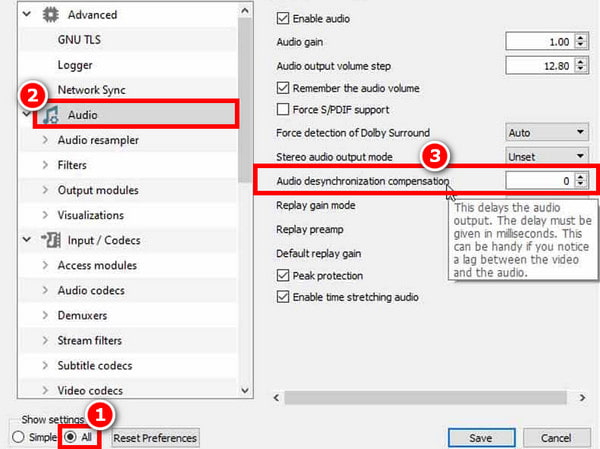The height and width of the screenshot is (449, 600).
Task: Expand the Subtitle codecs node
Action: pyautogui.click(x=45, y=366)
